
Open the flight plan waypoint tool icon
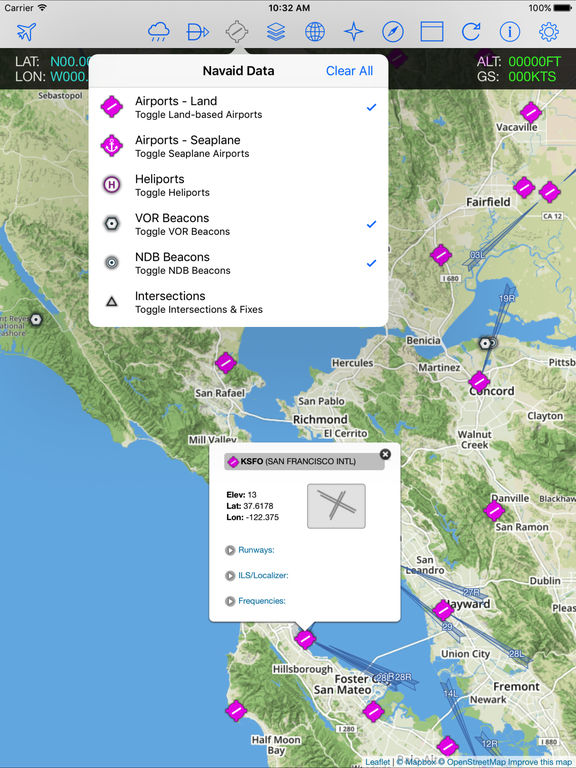198,32
